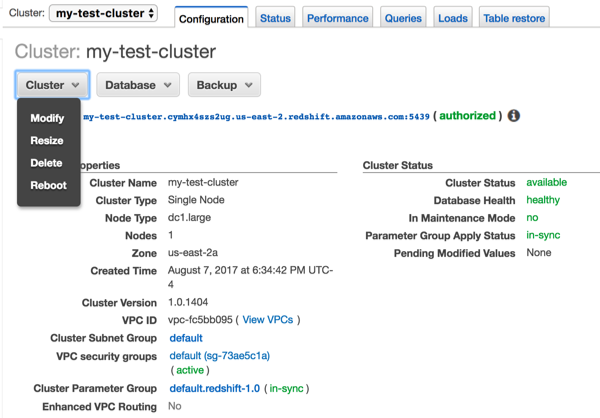This screenshot has height=418, width=600.
Task: Switch to the Status tab
Action: (x=275, y=18)
